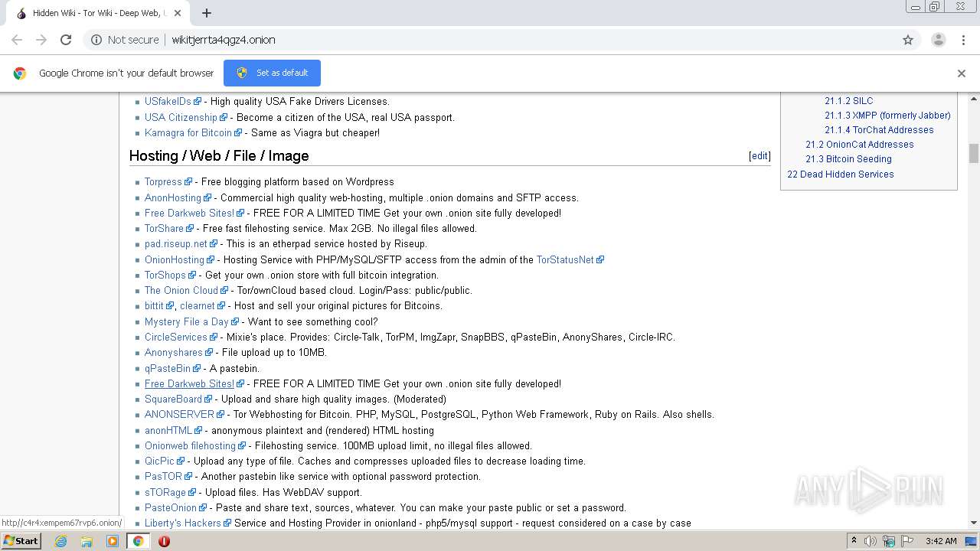Open the qPasteBin link
This screenshot has height=551, width=980.
(x=168, y=368)
